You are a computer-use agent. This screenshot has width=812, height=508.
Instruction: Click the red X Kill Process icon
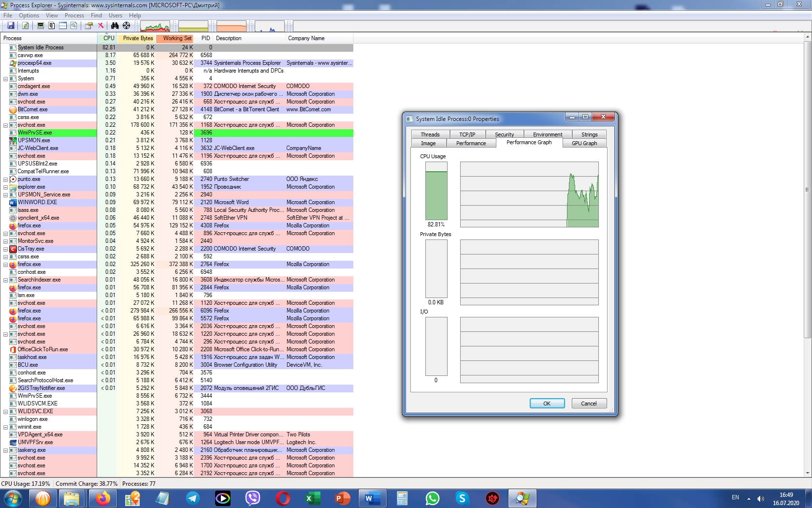click(x=101, y=26)
